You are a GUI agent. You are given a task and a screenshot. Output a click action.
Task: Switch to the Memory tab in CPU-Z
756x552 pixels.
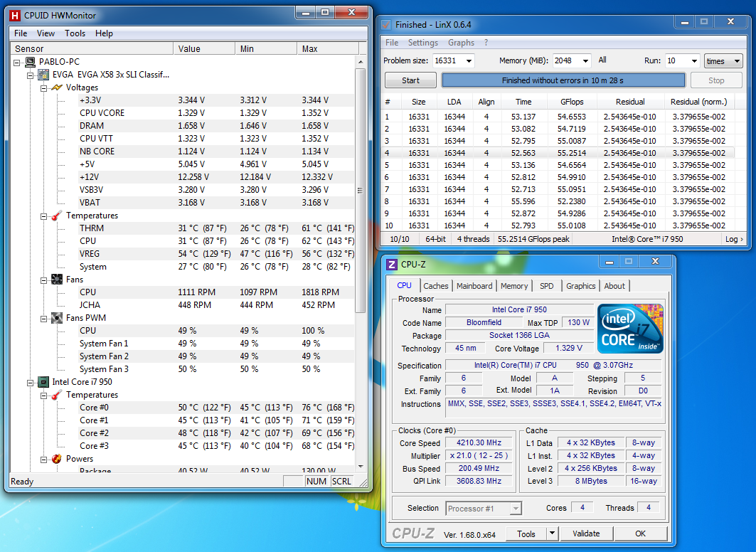coord(514,286)
